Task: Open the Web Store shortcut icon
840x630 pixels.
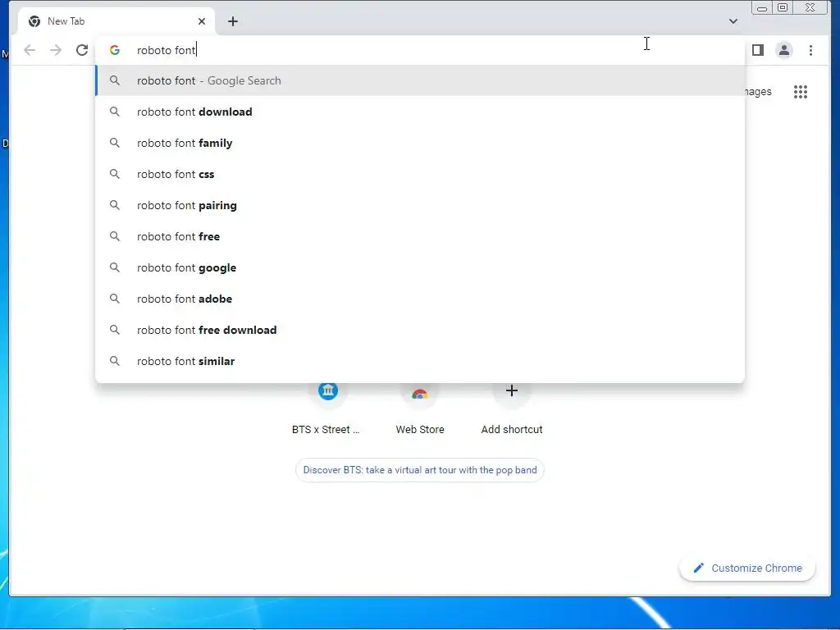Action: pos(420,395)
